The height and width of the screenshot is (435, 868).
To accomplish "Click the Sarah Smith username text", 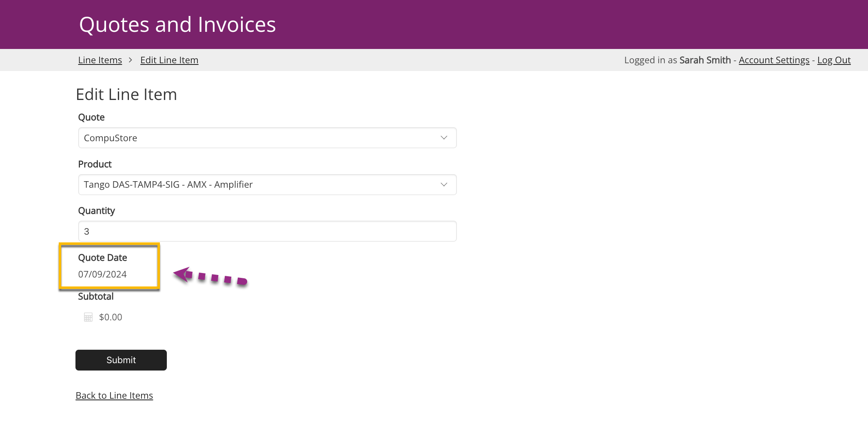I will 705,60.
